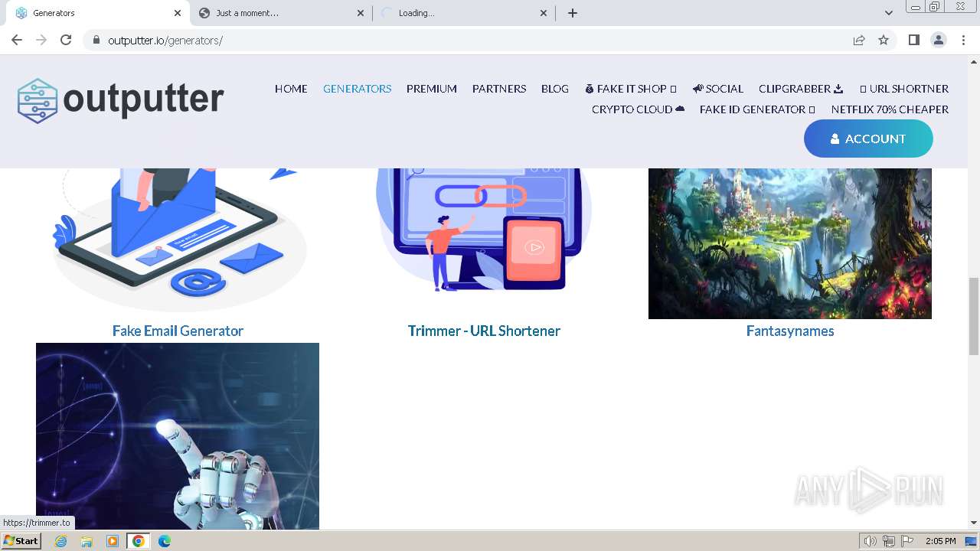The image size is (980, 551).
Task: Reload the page
Action: click(x=66, y=40)
